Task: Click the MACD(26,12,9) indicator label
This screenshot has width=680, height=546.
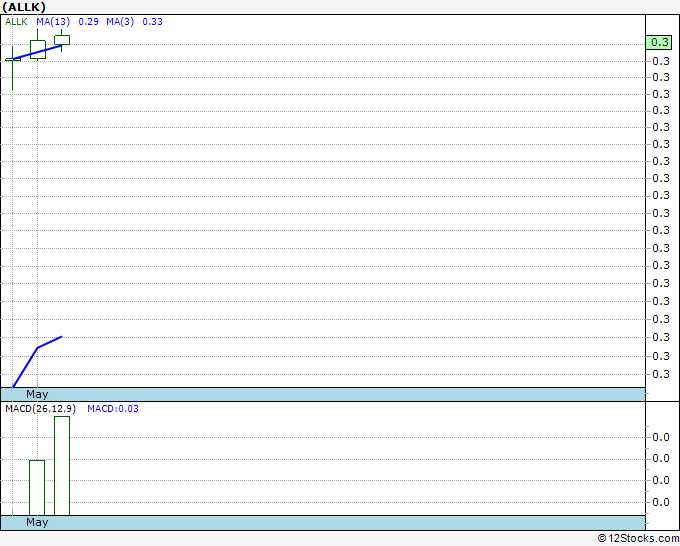Action: (40, 409)
